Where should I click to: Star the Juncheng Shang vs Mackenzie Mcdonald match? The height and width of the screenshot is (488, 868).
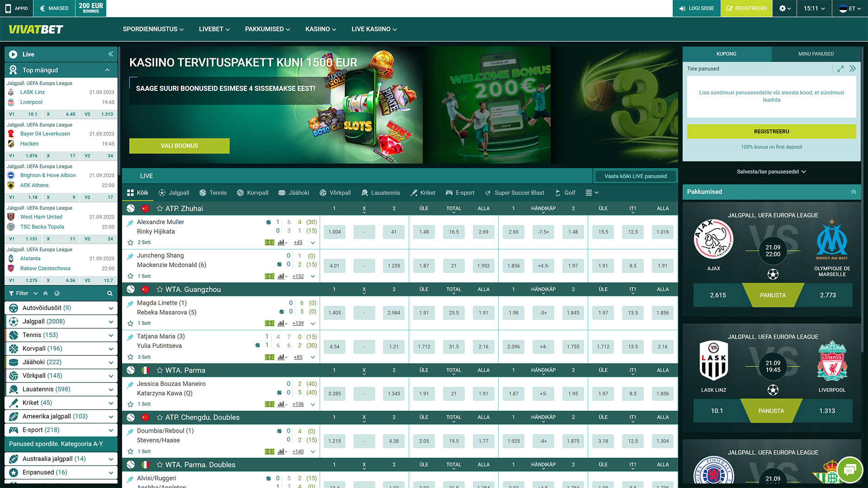131,276
